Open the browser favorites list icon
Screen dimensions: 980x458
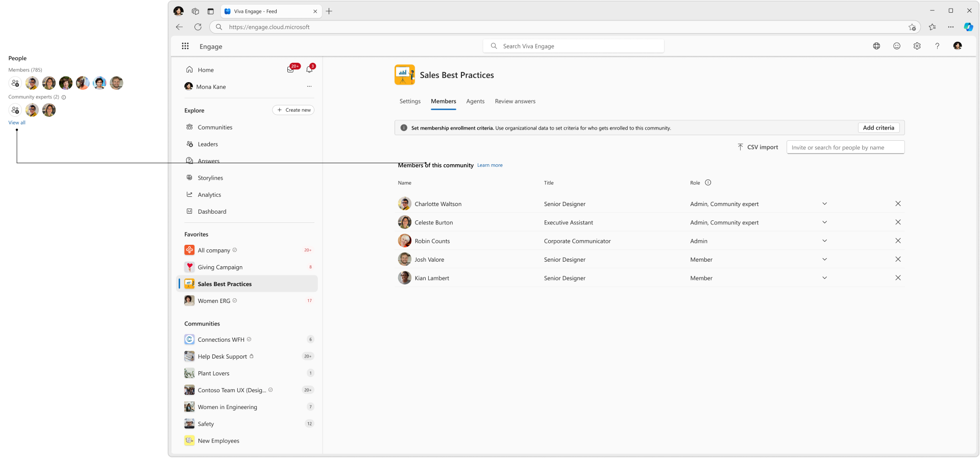(x=933, y=27)
